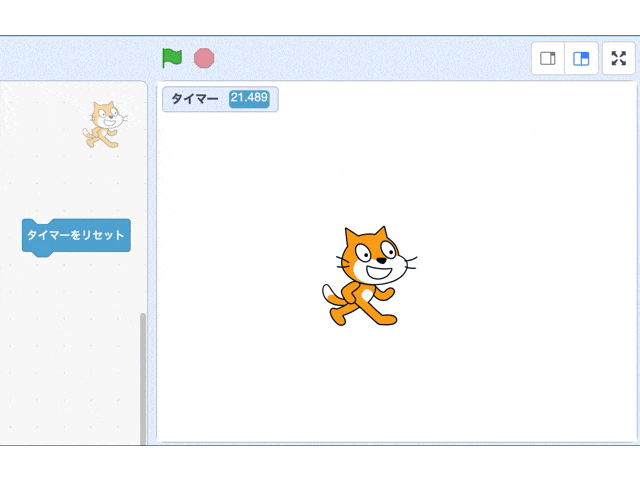
Task: Enter full screen stage mode
Action: coord(619,58)
